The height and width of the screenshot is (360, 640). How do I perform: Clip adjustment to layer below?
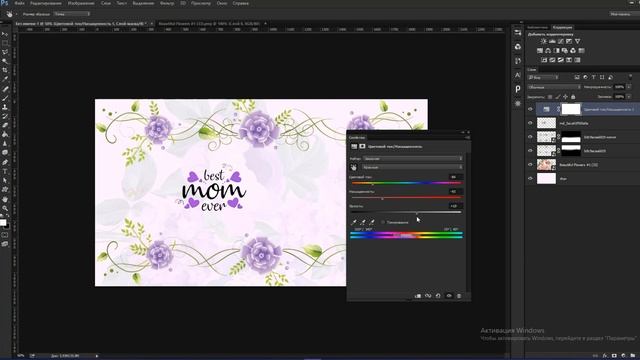tap(418, 296)
